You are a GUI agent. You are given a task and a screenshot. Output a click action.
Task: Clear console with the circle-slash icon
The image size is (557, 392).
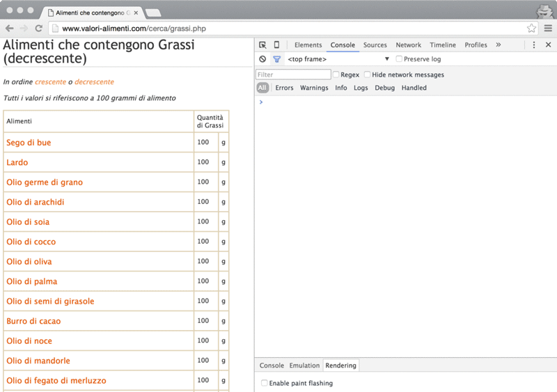[262, 59]
